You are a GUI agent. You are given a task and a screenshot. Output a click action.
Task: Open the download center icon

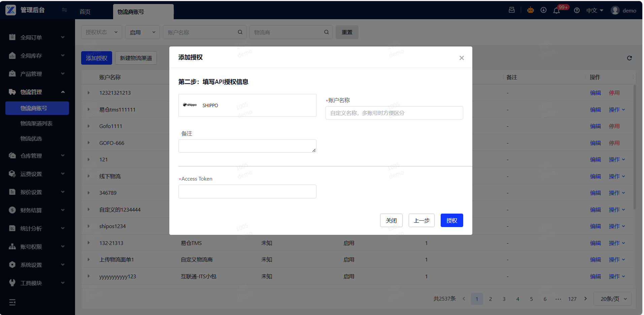543,10
